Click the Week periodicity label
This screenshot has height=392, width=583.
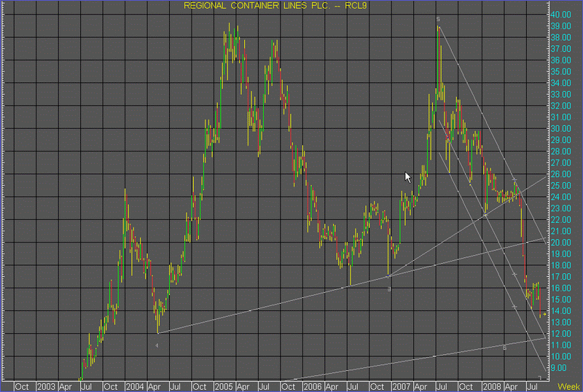[568, 387]
